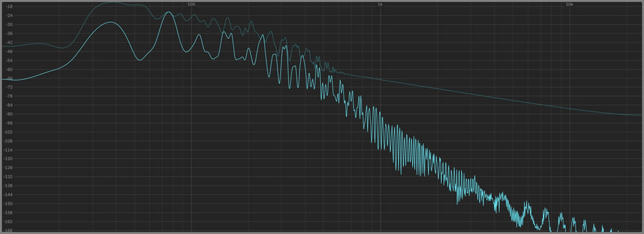
Task: Select the -132 dB level marker
Action: (x=8, y=177)
